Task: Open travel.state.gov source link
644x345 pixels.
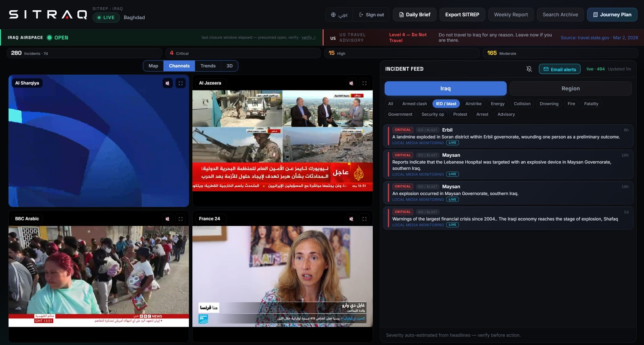Action: (x=599, y=38)
